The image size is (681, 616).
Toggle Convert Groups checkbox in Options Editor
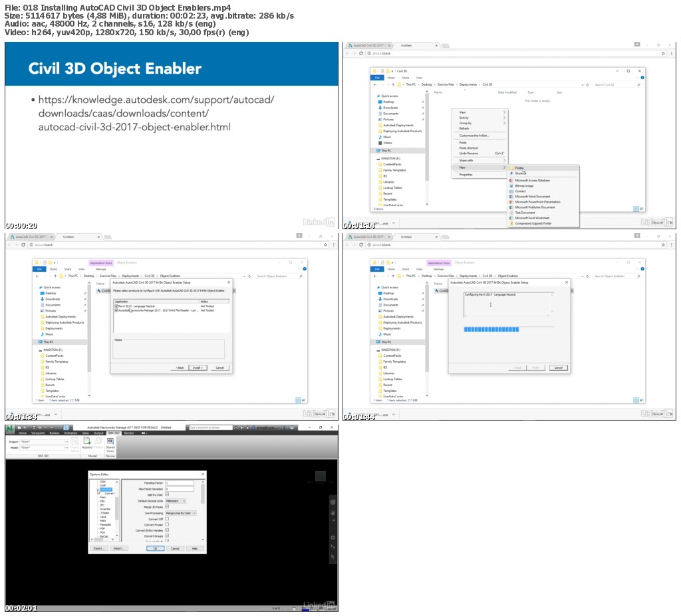point(167,536)
